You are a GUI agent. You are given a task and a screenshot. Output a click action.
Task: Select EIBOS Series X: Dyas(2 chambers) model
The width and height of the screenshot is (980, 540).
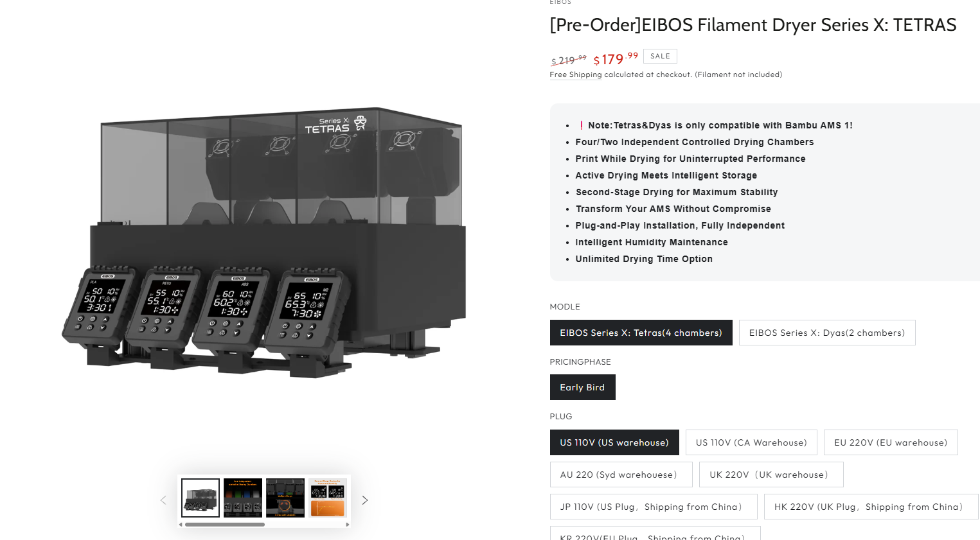pyautogui.click(x=827, y=333)
